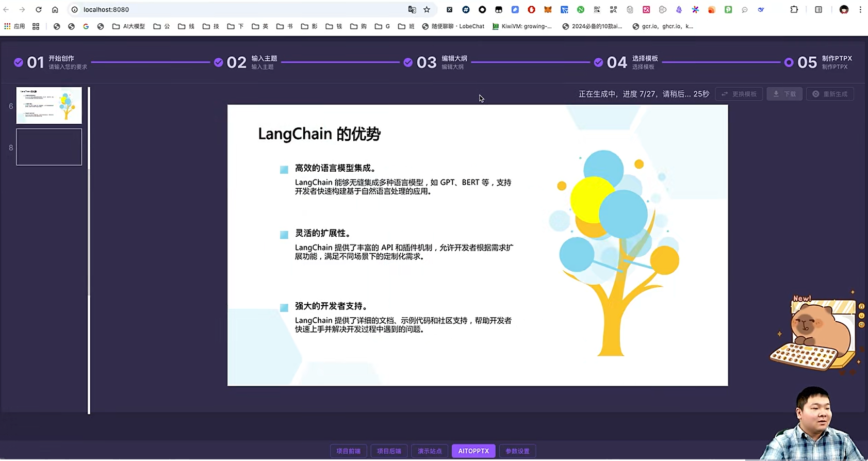Click the MetaMask fox extension icon
This screenshot has height=461, width=868.
(x=548, y=9)
